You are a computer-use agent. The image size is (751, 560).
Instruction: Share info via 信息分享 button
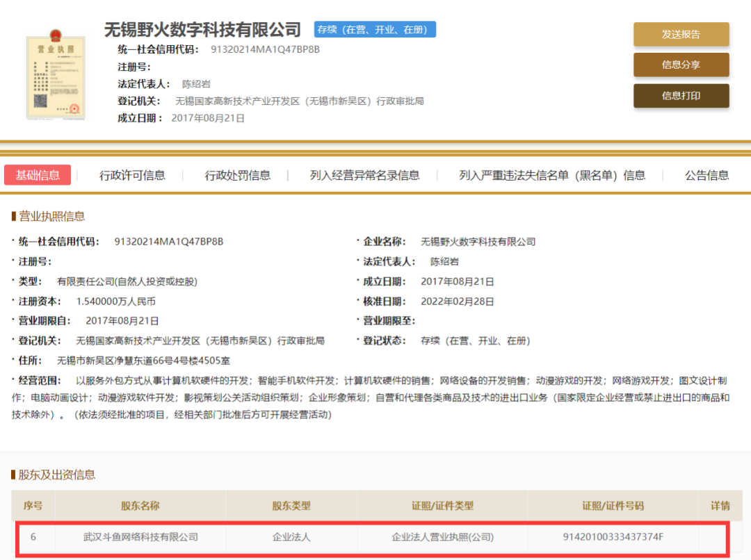pyautogui.click(x=681, y=65)
